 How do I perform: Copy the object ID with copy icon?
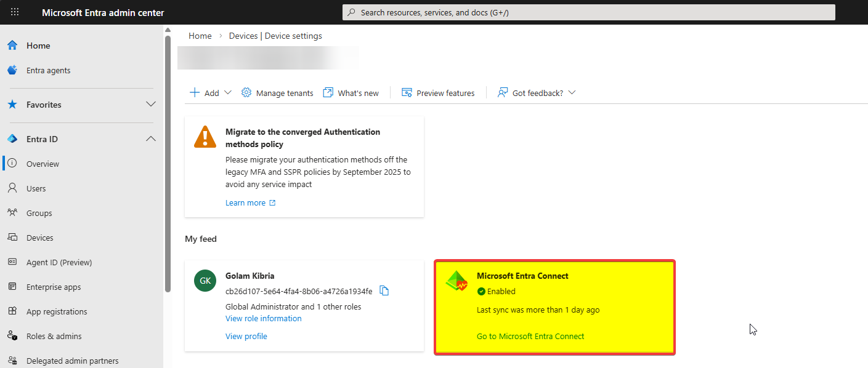[x=384, y=291]
